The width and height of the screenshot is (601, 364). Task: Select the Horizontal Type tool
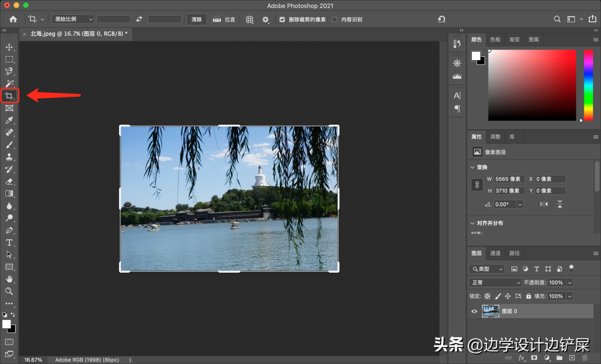tap(9, 243)
